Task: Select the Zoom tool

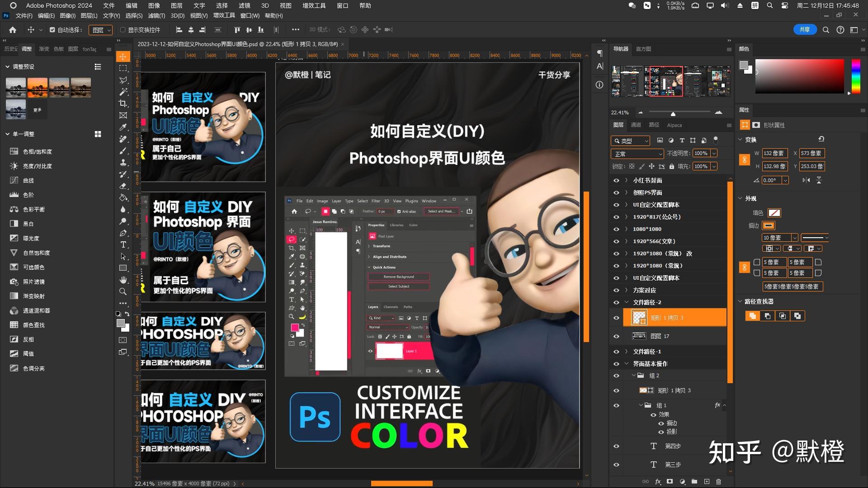Action: click(123, 291)
